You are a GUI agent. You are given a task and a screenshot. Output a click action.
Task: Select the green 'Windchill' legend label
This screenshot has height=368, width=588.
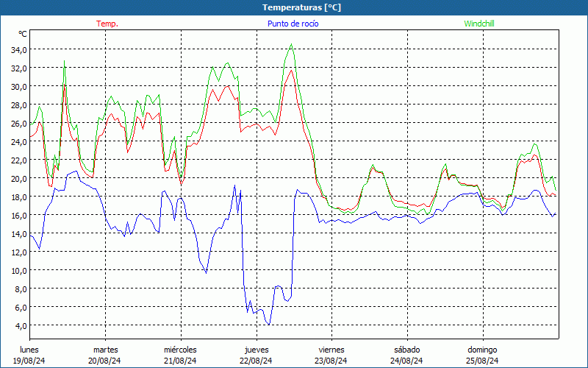(x=479, y=24)
